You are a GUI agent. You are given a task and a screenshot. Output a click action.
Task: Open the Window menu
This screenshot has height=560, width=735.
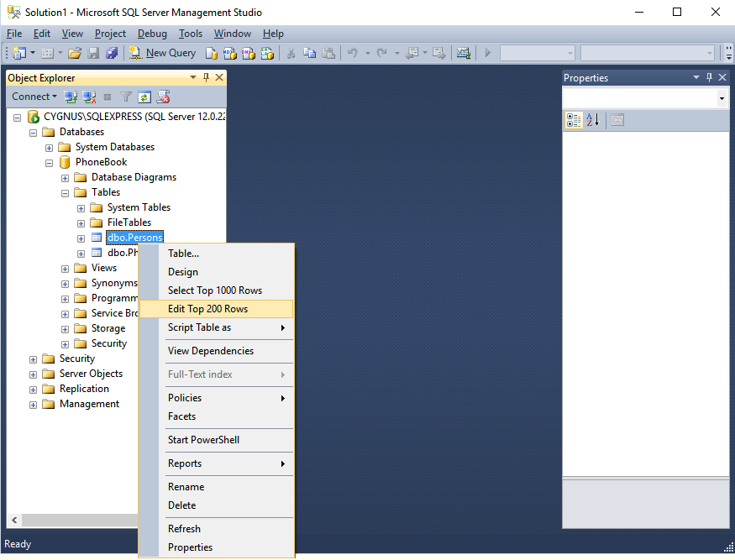[x=233, y=34]
